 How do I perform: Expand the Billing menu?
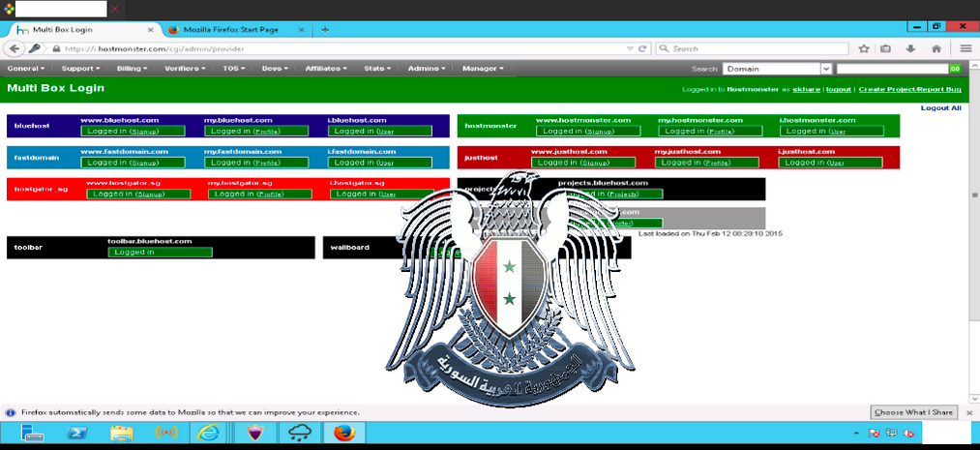(132, 69)
